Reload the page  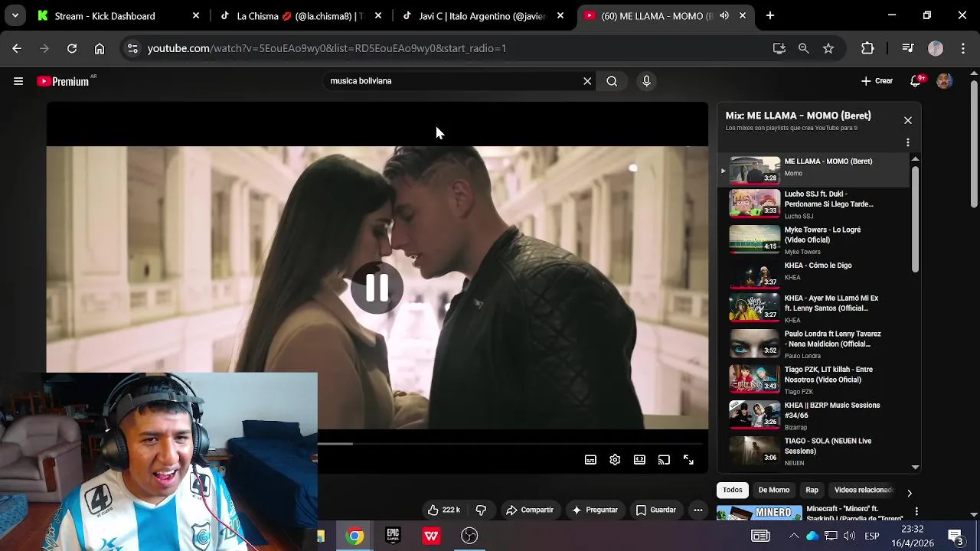[x=72, y=48]
